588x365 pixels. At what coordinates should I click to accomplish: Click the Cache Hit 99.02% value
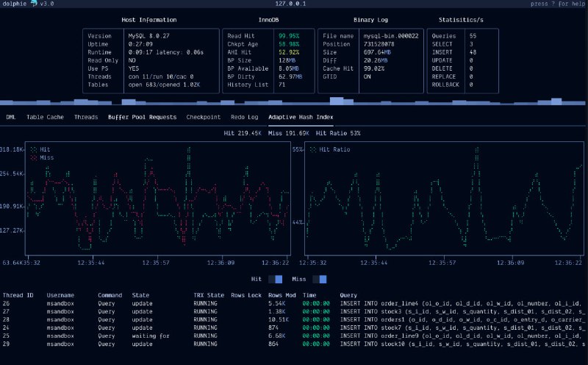tap(373, 68)
